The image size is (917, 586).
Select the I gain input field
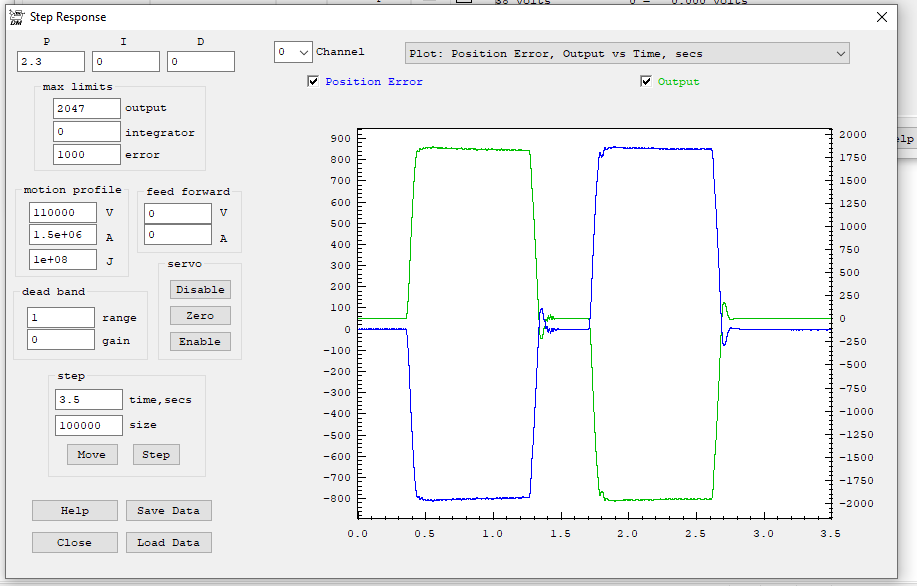tap(126, 62)
